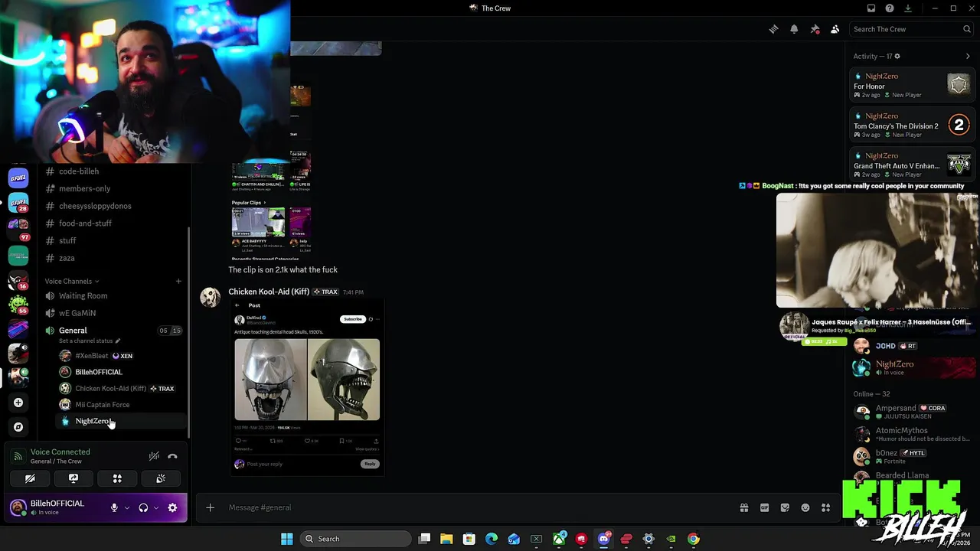980x551 pixels.
Task: Open Add a Server plus button
Action: point(18,403)
